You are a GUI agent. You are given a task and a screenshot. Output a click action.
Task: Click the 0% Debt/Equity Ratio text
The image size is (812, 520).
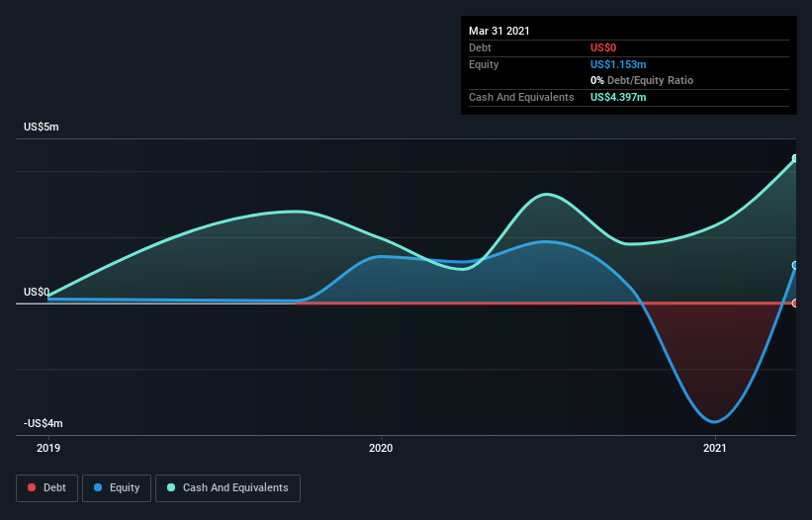(x=642, y=80)
